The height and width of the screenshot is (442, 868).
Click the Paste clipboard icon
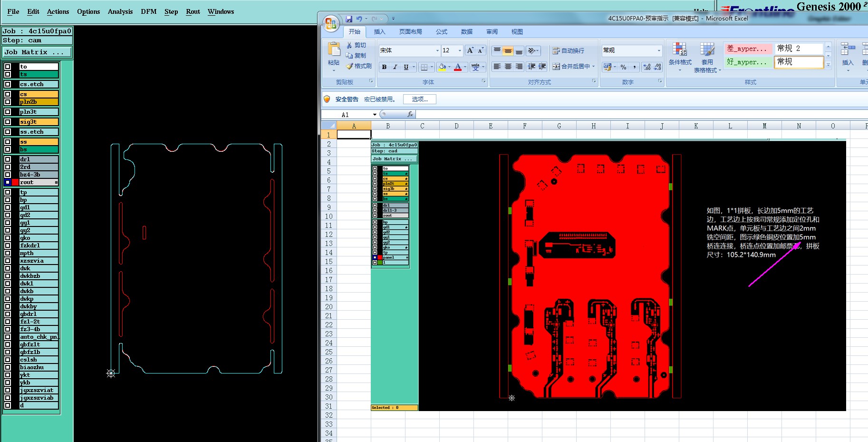334,49
